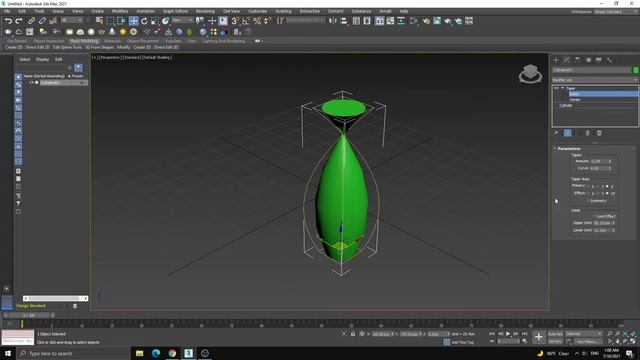Select the Link tool icon
The image size is (640, 360).
31,21
